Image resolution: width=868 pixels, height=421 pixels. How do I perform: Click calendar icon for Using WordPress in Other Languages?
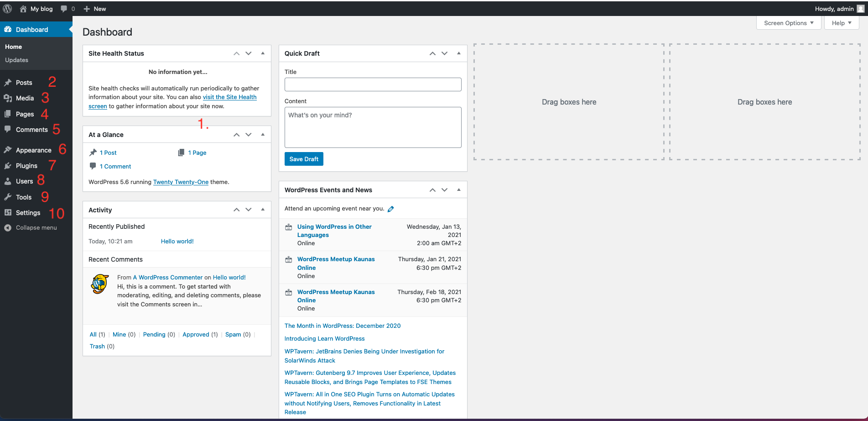tap(289, 227)
